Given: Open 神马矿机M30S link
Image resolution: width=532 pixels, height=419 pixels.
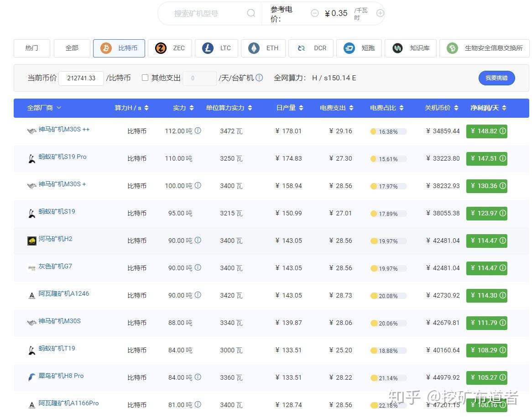Looking at the screenshot, I should click(x=59, y=321).
